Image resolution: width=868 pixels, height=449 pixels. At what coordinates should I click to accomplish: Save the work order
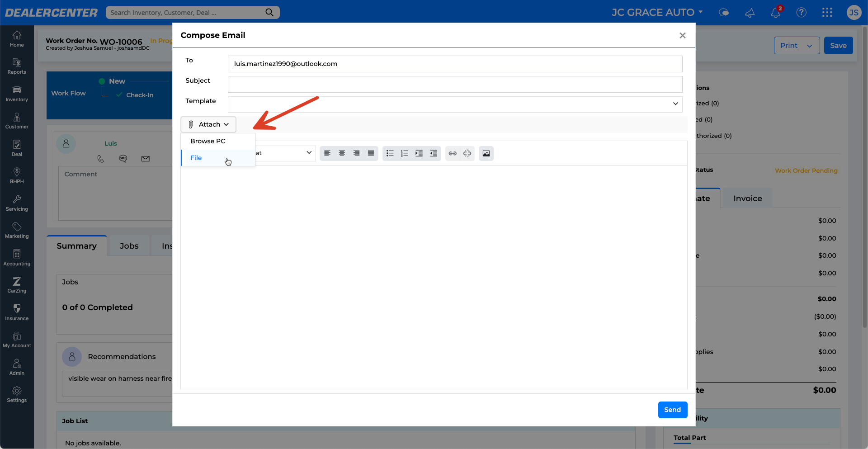pyautogui.click(x=838, y=45)
